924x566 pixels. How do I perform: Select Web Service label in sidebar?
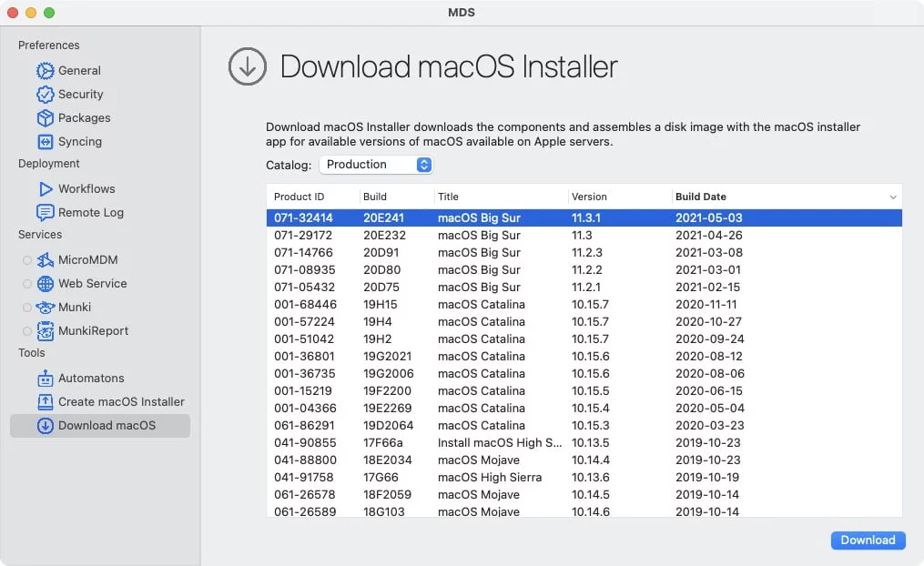(x=93, y=284)
